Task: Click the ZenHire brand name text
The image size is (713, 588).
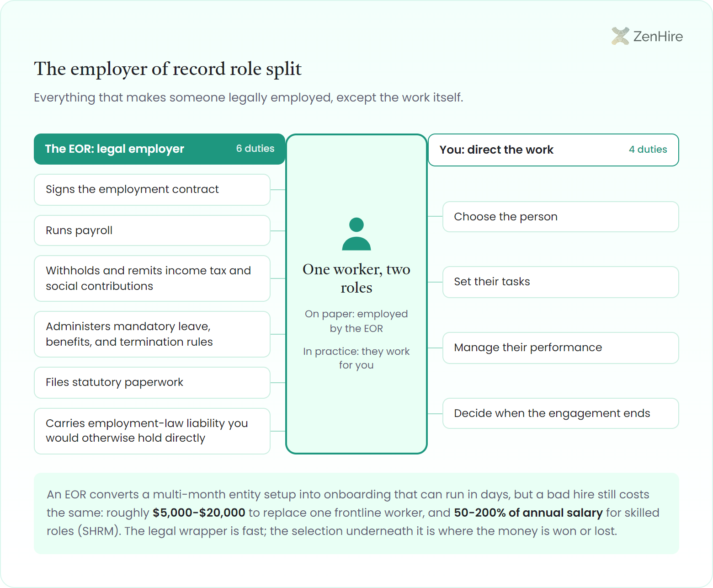Action: tap(658, 36)
